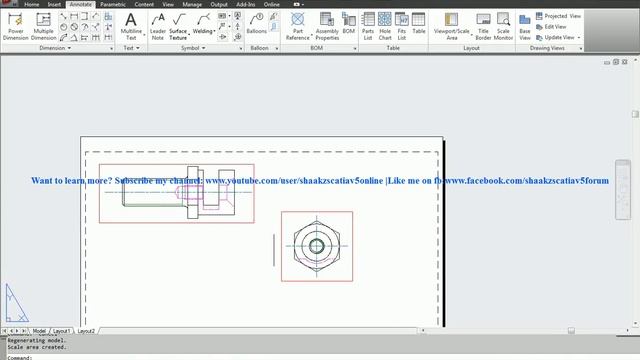The height and width of the screenshot is (360, 640).
Task: Select the Power Dimension tool
Action: click(x=16, y=26)
